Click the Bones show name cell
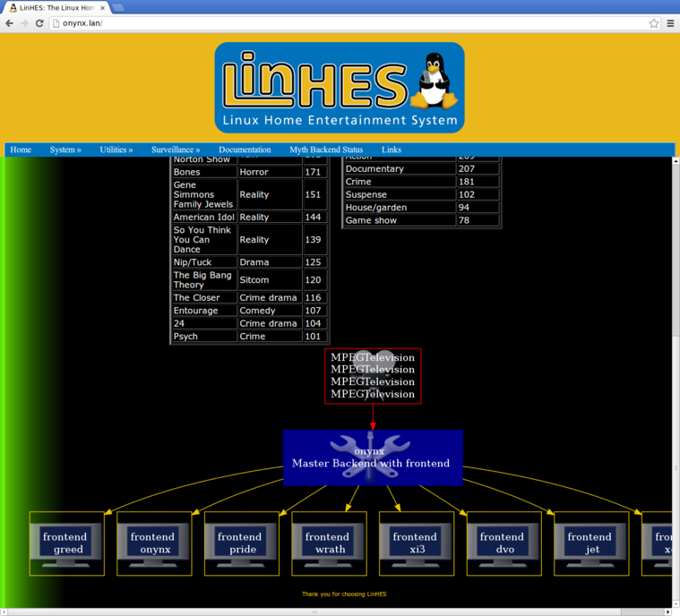The height and width of the screenshot is (616, 680). click(204, 172)
